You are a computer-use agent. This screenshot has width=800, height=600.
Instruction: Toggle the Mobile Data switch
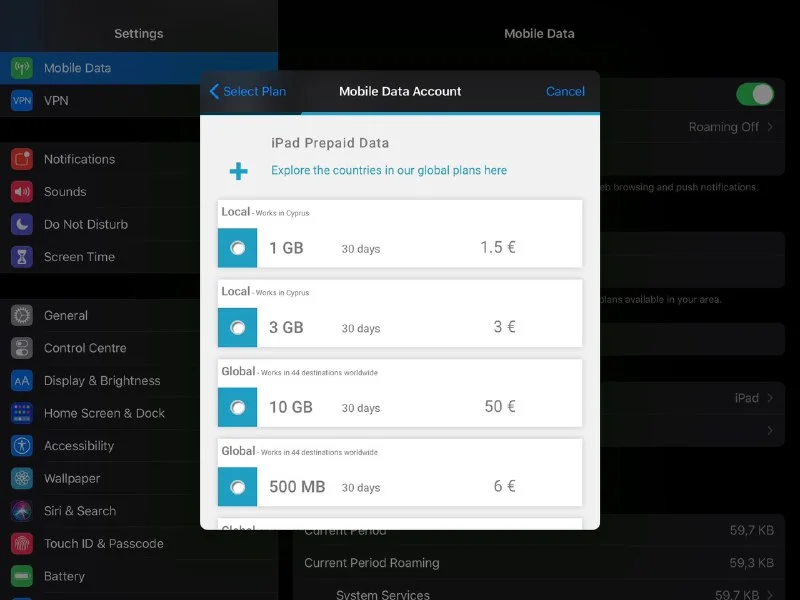click(x=755, y=94)
